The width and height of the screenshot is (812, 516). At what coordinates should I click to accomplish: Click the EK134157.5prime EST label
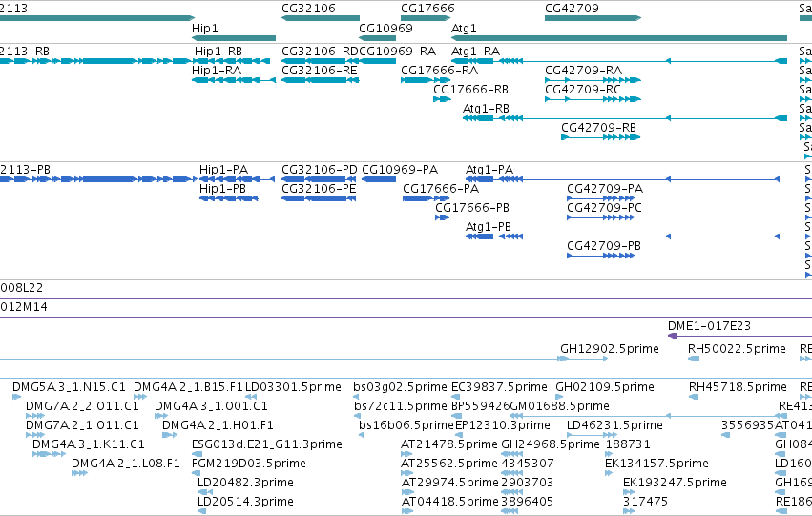656,464
